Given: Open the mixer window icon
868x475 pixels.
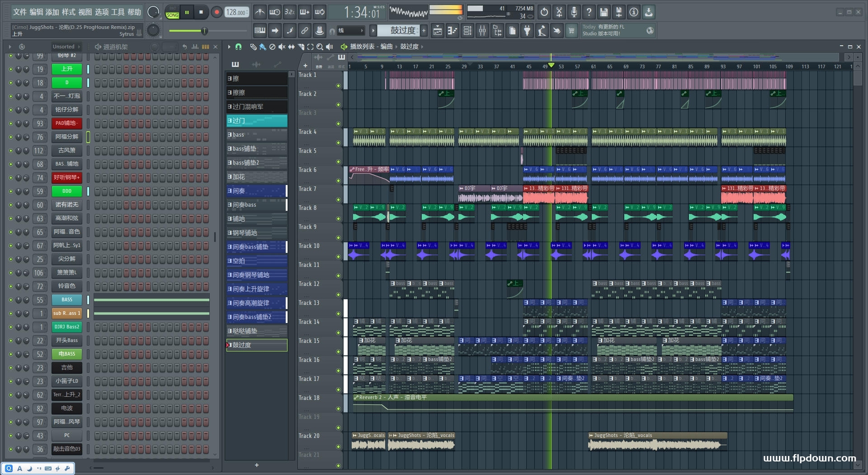Looking at the screenshot, I should [482, 31].
